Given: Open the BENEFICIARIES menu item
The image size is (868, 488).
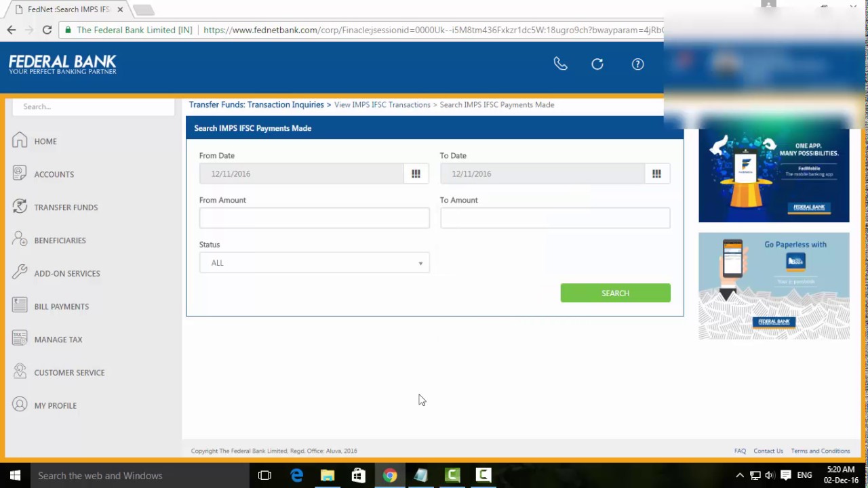Looking at the screenshot, I should 60,241.
